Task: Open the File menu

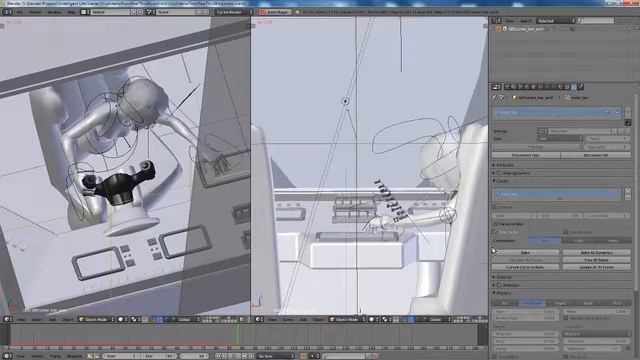Action: pos(19,12)
